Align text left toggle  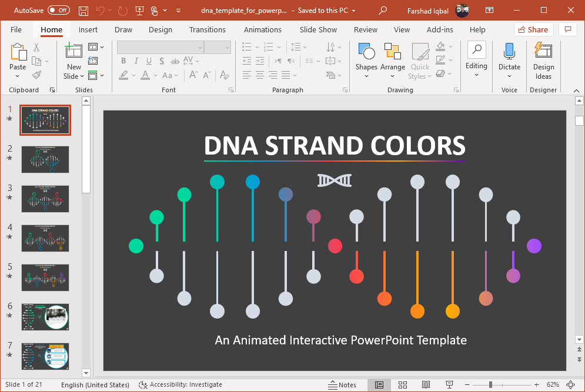coord(246,75)
